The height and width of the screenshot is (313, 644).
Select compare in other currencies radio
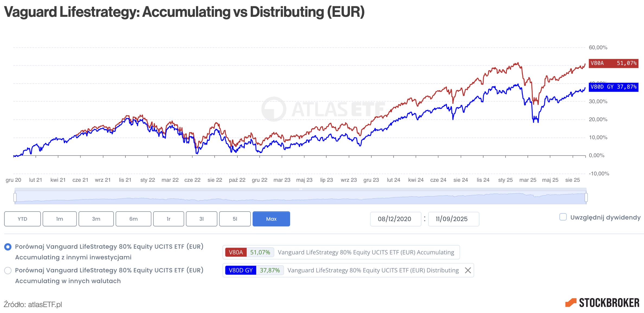point(8,270)
